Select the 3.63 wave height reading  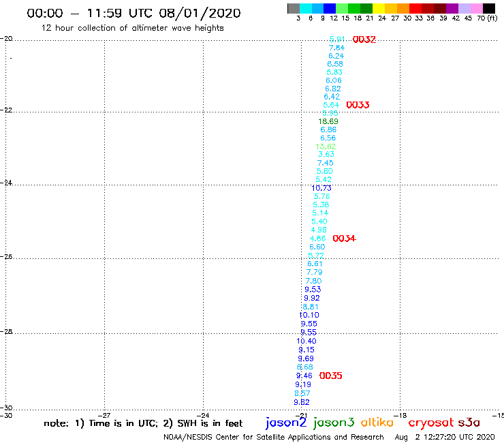pyautogui.click(x=326, y=154)
